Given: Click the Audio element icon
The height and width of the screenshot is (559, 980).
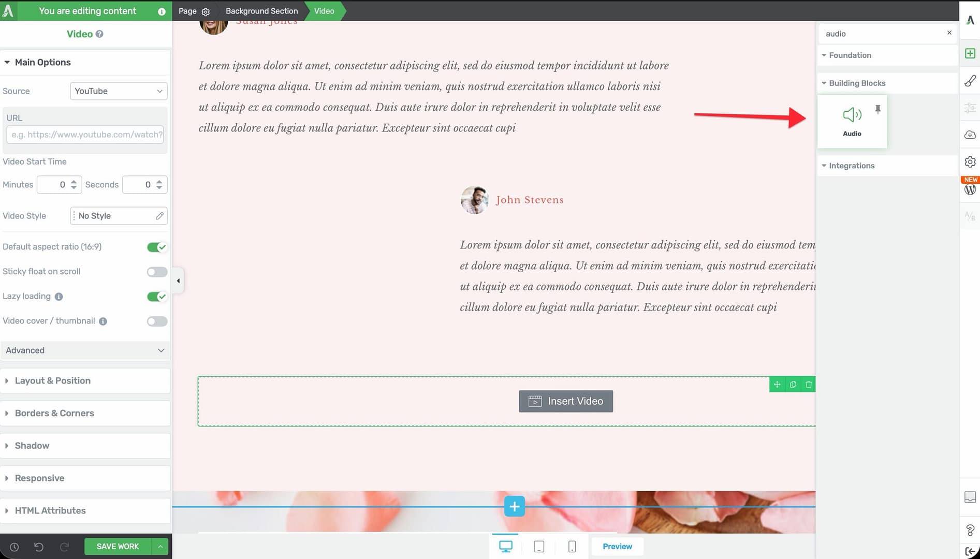Looking at the screenshot, I should click(x=852, y=115).
